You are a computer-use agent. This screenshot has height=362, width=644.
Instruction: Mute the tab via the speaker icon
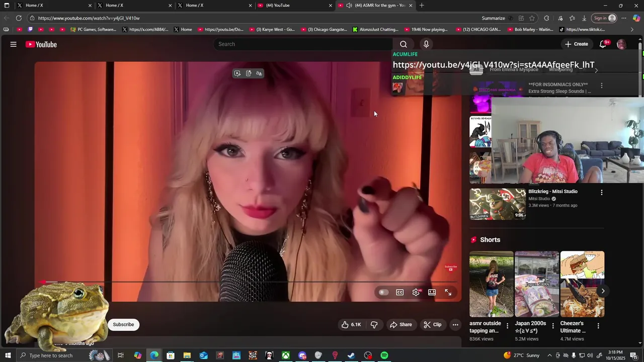pyautogui.click(x=349, y=6)
